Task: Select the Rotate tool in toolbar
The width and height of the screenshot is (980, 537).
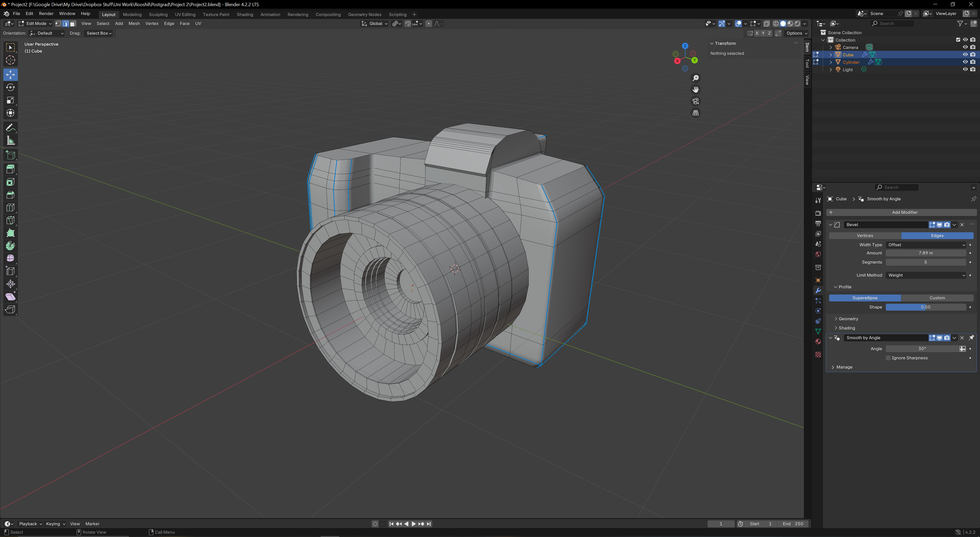Action: click(x=11, y=87)
